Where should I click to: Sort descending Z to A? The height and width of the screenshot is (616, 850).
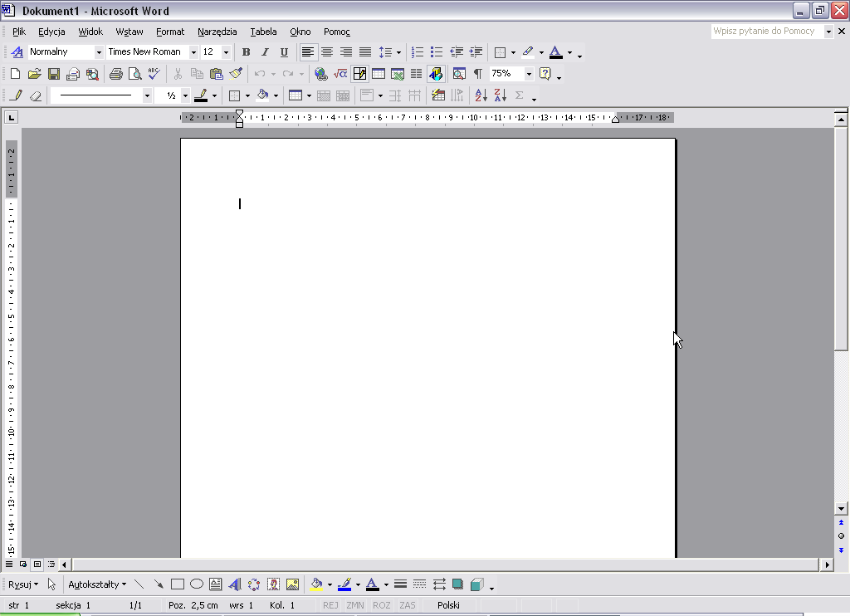click(x=501, y=96)
